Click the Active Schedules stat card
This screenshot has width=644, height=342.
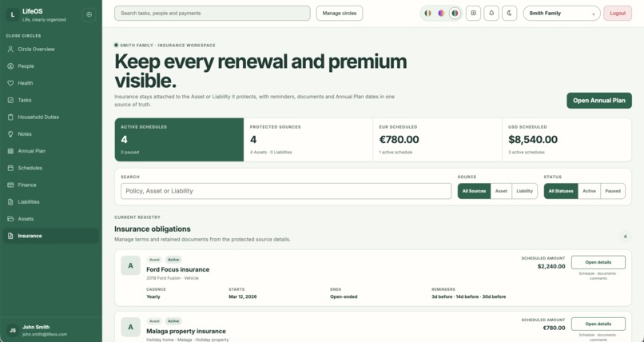[x=179, y=140]
